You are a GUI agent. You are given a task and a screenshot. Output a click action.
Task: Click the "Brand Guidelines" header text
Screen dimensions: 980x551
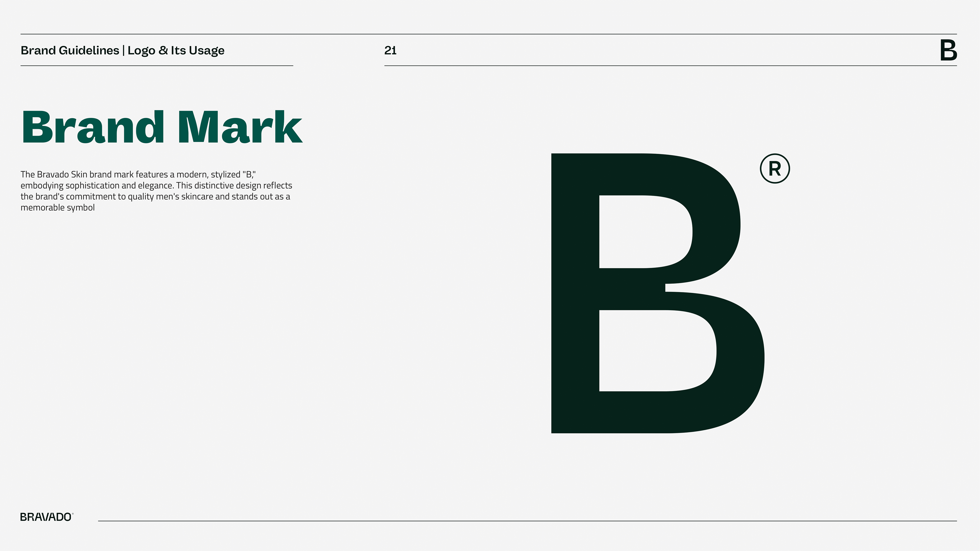pyautogui.click(x=70, y=50)
